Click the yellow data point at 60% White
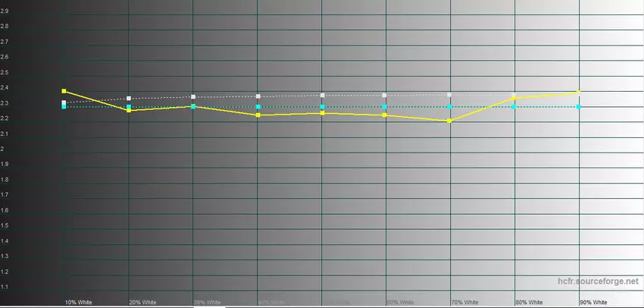The width and height of the screenshot is (644, 308). [x=385, y=115]
